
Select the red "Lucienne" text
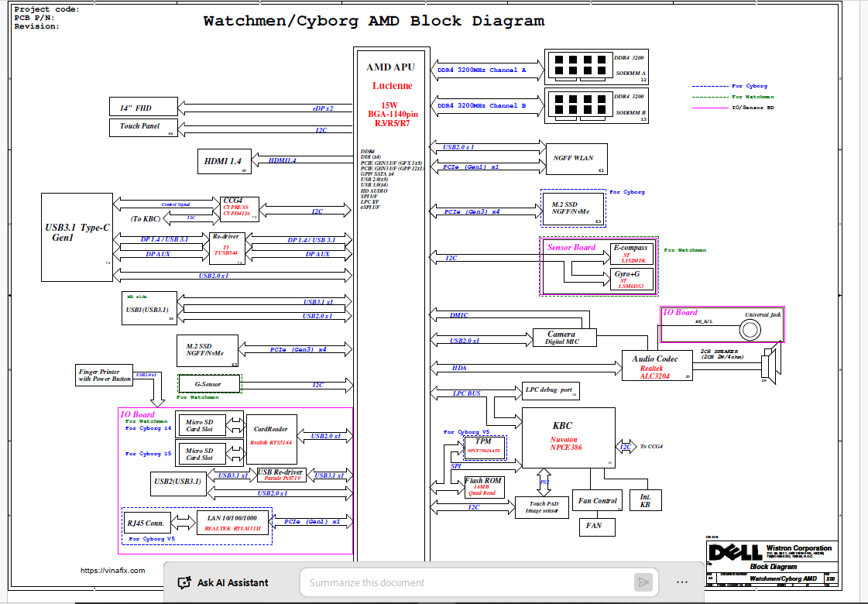coord(392,86)
